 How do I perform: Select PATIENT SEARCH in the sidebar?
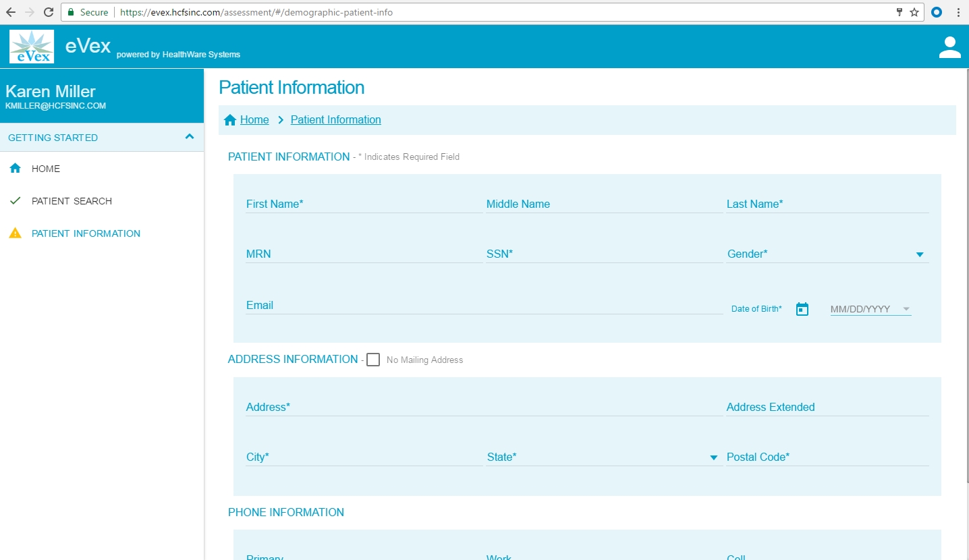click(72, 201)
